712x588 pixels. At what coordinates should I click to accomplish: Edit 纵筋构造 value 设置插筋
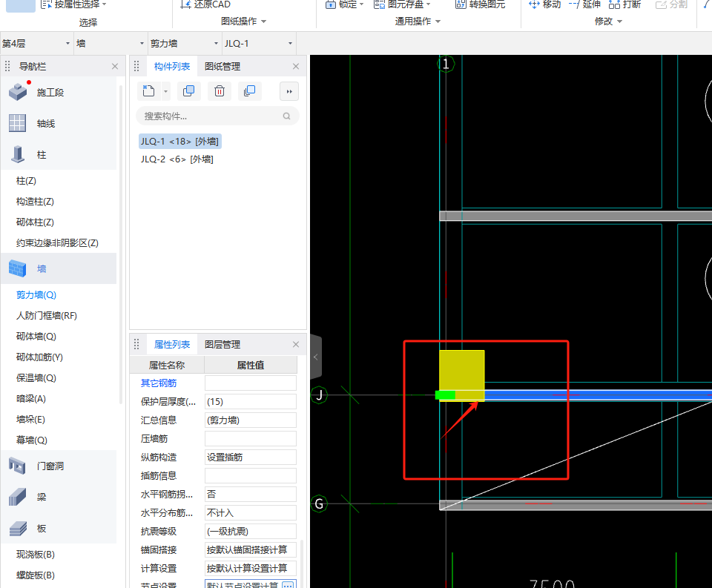251,457
